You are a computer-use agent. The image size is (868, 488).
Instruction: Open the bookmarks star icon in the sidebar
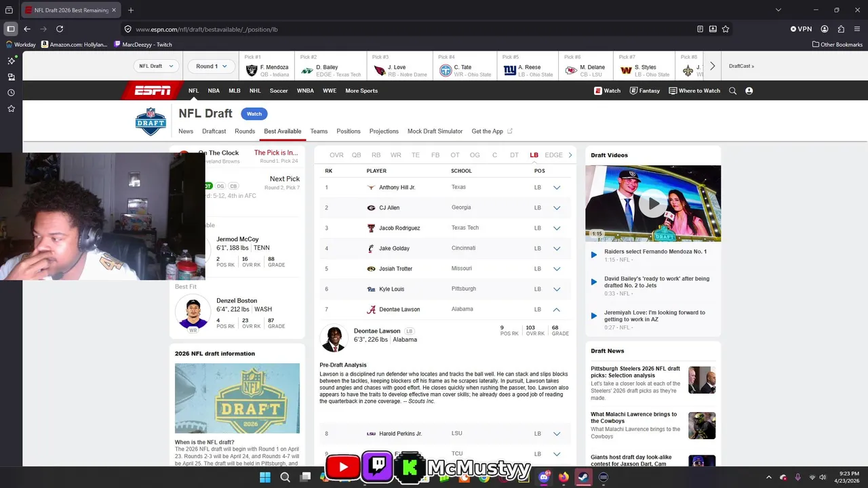coord(11,108)
